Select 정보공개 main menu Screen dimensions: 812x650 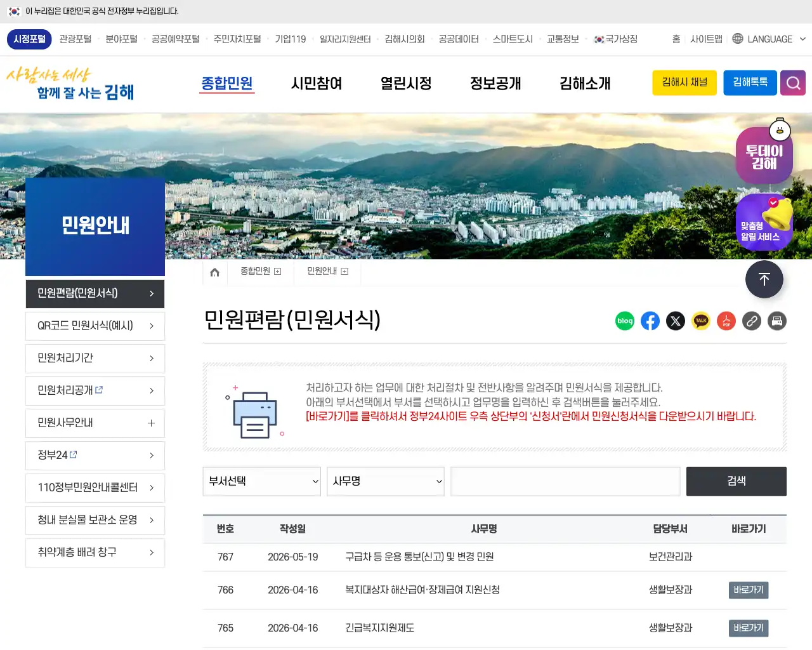495,83
